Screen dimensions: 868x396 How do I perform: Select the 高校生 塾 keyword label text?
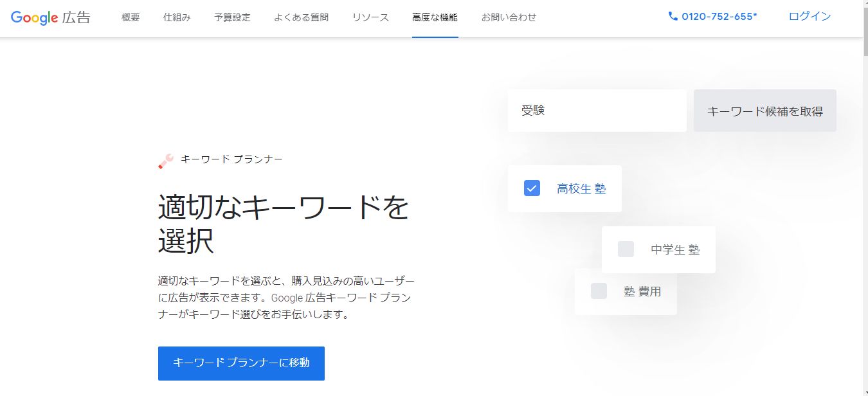581,189
